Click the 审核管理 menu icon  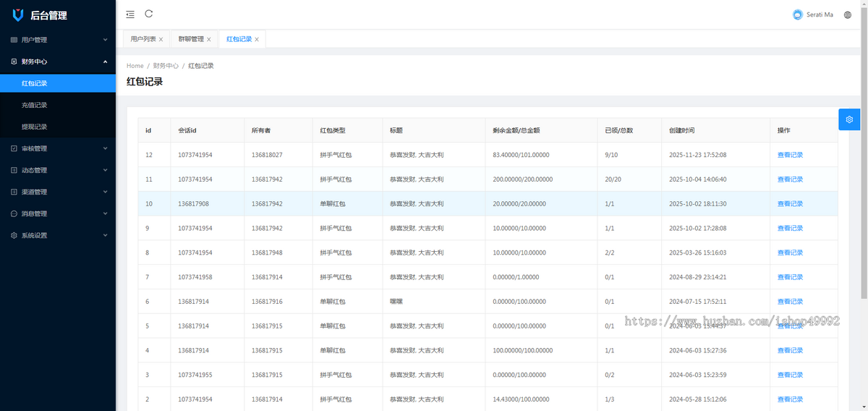pos(14,148)
